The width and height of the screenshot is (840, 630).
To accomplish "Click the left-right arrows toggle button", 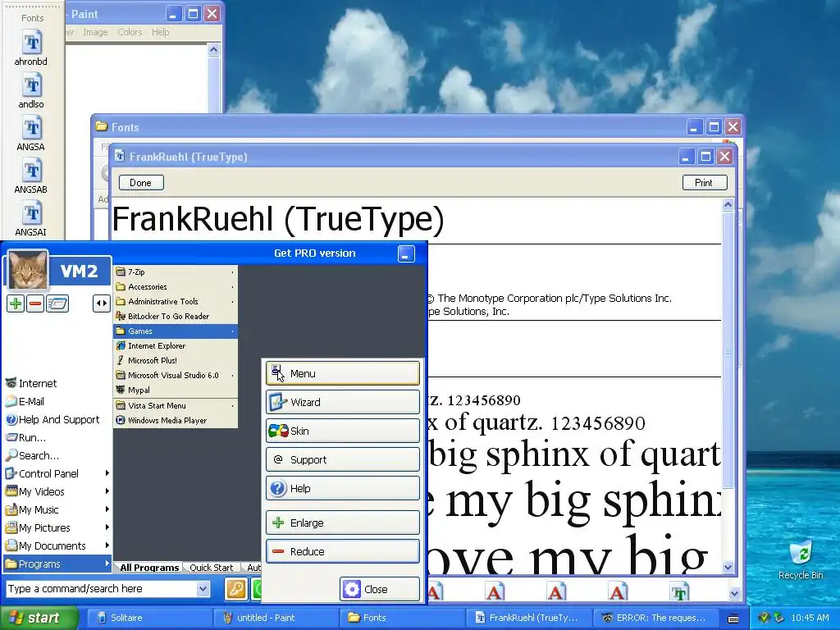I will pyautogui.click(x=101, y=304).
